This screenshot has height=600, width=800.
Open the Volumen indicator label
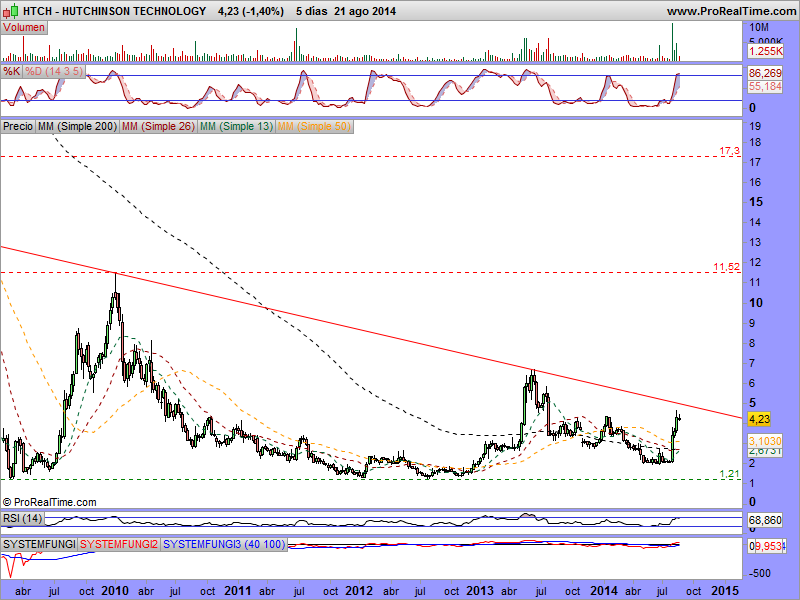pyautogui.click(x=24, y=28)
